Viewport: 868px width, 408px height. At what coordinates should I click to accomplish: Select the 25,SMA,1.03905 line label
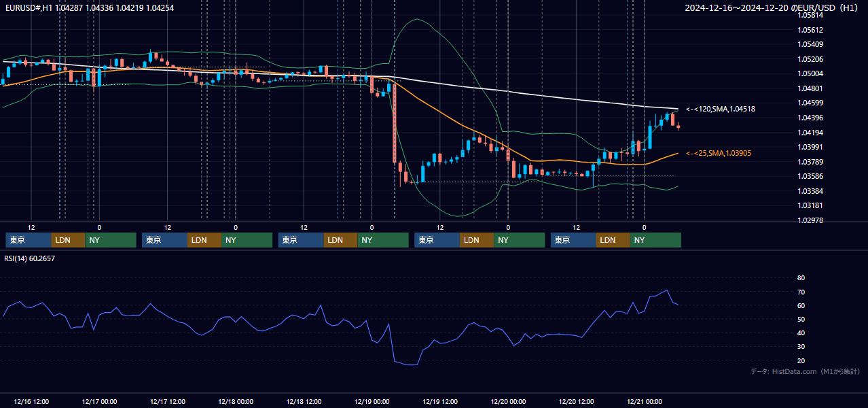[719, 154]
